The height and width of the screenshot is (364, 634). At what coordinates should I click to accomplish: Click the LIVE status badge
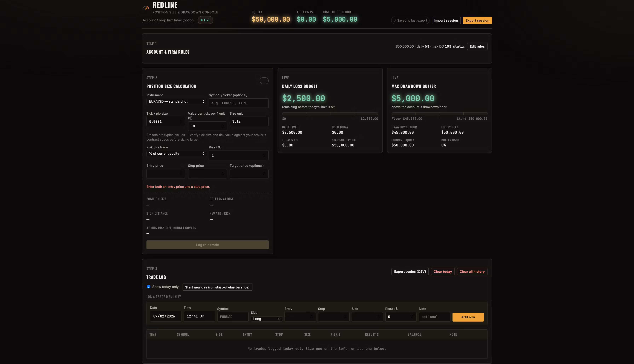coord(205,20)
